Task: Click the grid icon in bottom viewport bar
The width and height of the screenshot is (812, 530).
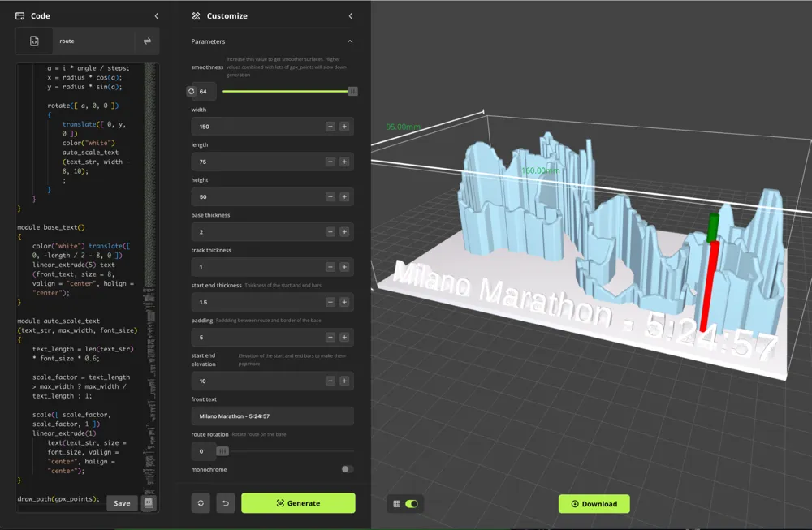Action: click(x=395, y=503)
